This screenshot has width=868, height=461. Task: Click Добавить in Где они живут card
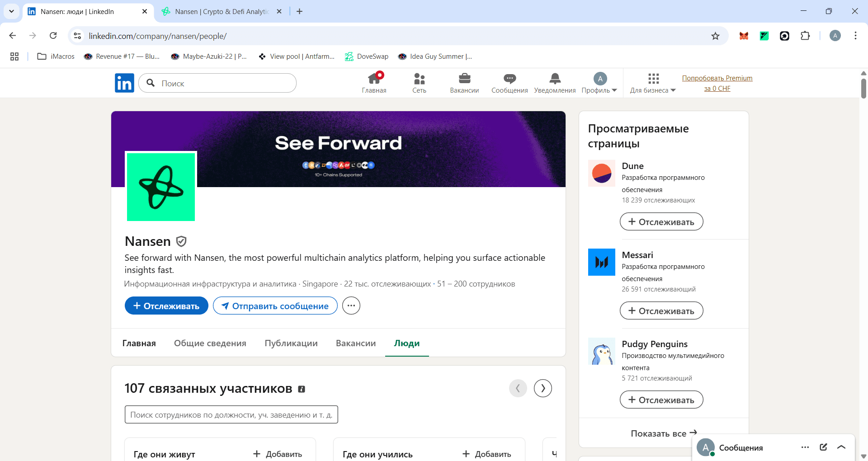(278, 454)
